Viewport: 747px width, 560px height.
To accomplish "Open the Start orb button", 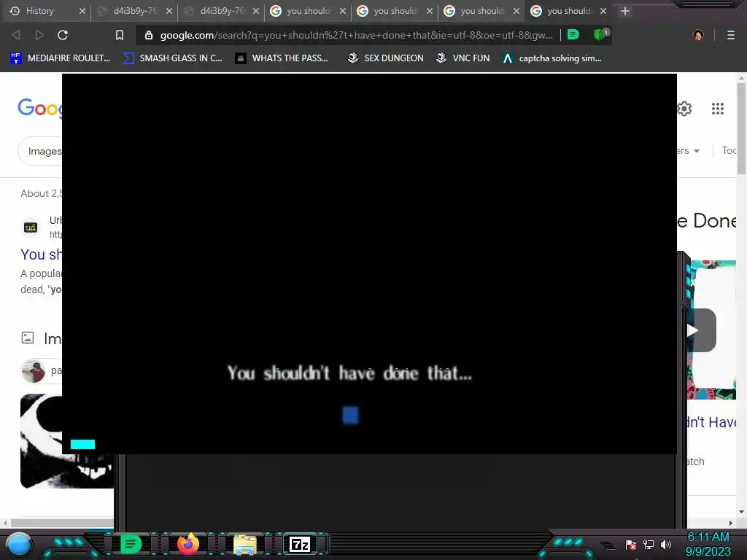I will tap(20, 544).
